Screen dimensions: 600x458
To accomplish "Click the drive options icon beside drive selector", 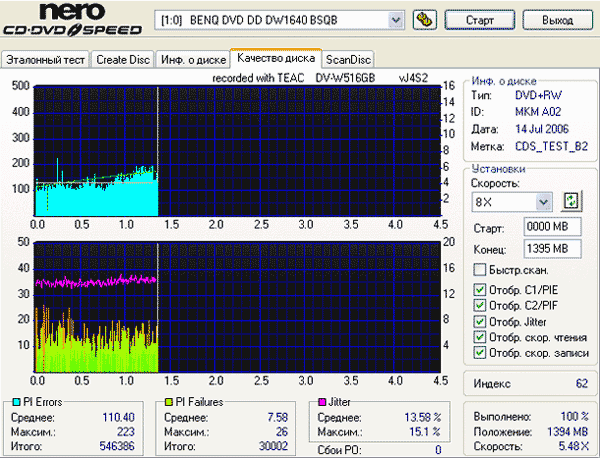I will [x=423, y=20].
